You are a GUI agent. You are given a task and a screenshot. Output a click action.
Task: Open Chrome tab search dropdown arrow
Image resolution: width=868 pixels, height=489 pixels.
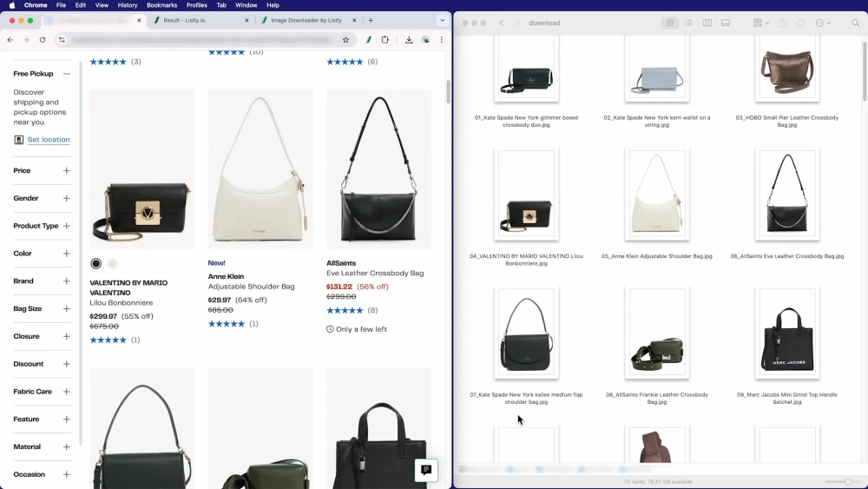442,21
